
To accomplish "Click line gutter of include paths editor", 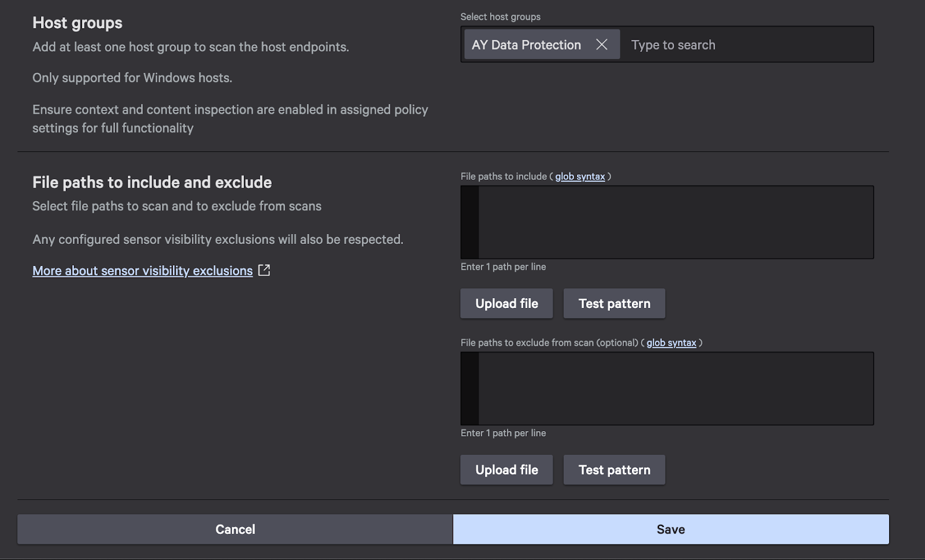I will [469, 222].
